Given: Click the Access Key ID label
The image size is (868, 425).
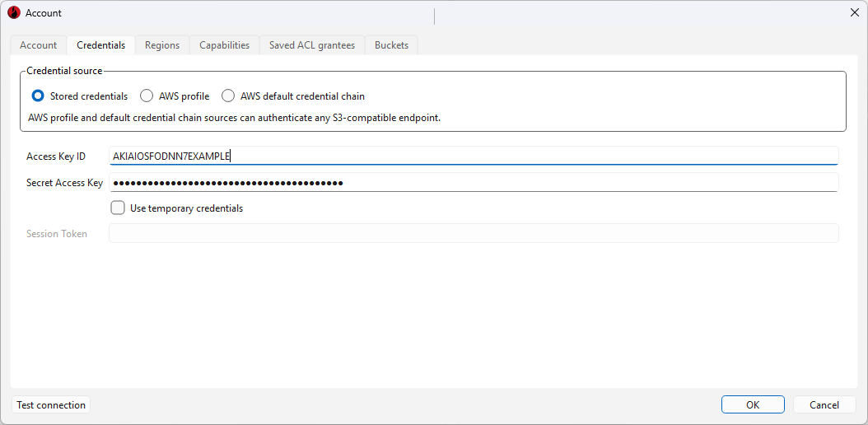Looking at the screenshot, I should tap(56, 156).
